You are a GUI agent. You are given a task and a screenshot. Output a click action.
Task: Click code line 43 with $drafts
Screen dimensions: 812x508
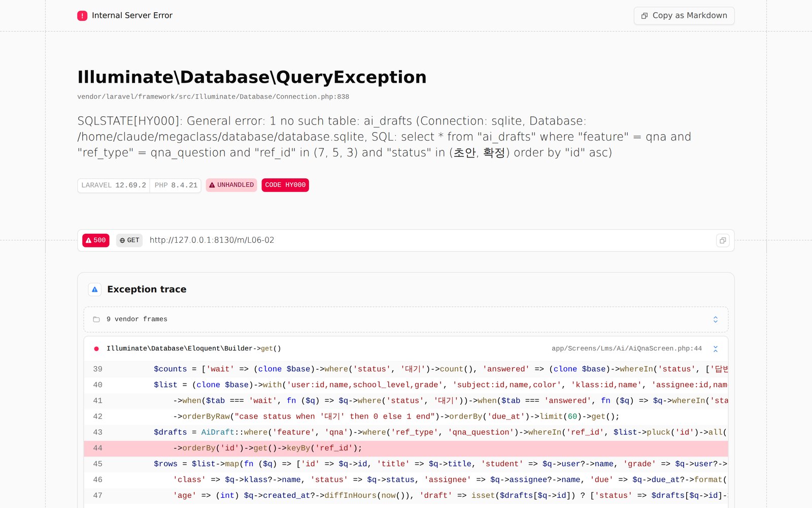(406, 432)
